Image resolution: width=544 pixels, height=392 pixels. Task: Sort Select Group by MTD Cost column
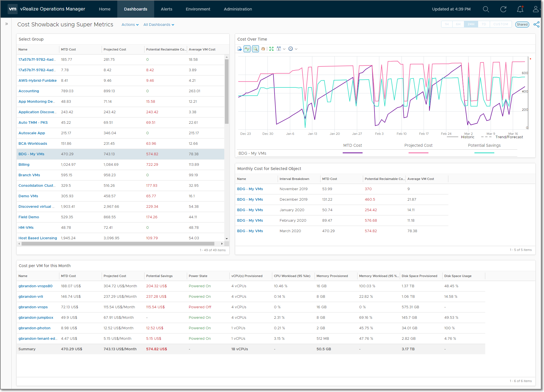tap(68, 49)
